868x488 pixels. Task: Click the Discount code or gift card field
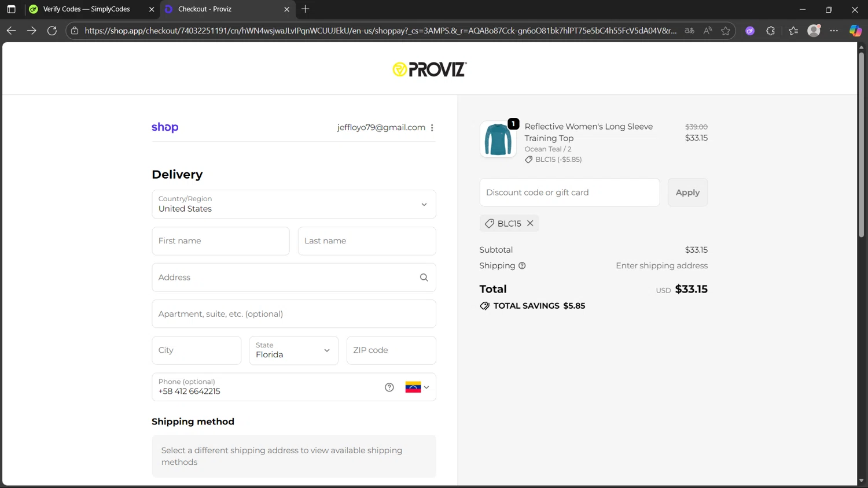pos(569,193)
